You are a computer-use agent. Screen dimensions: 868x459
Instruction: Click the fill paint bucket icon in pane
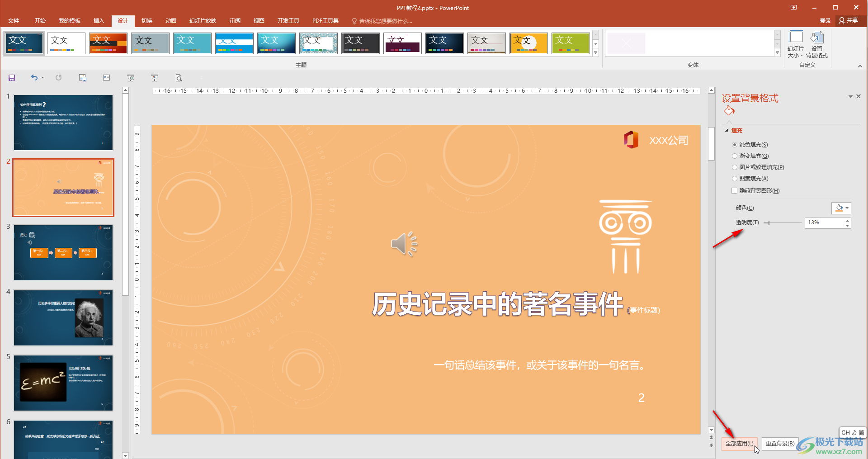coord(729,111)
